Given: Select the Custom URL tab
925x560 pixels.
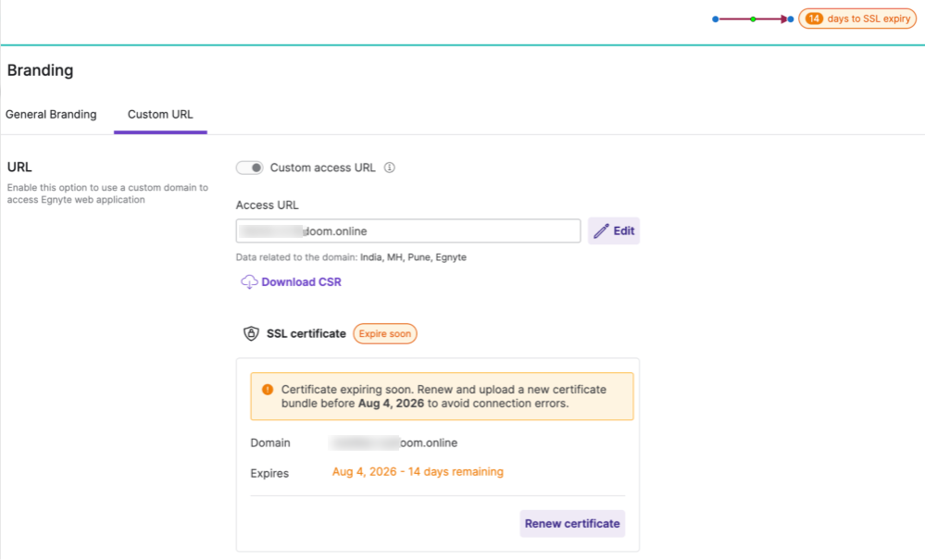Looking at the screenshot, I should pyautogui.click(x=160, y=115).
